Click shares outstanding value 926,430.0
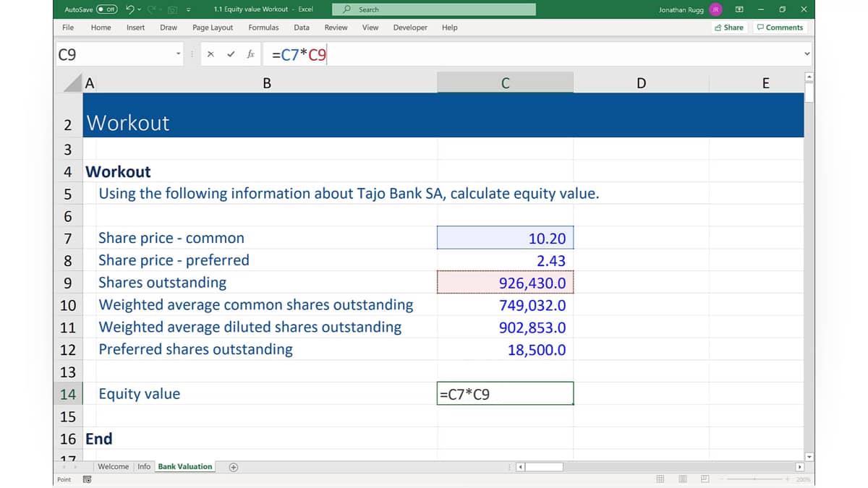Image resolution: width=868 pixels, height=488 pixels. pos(506,283)
